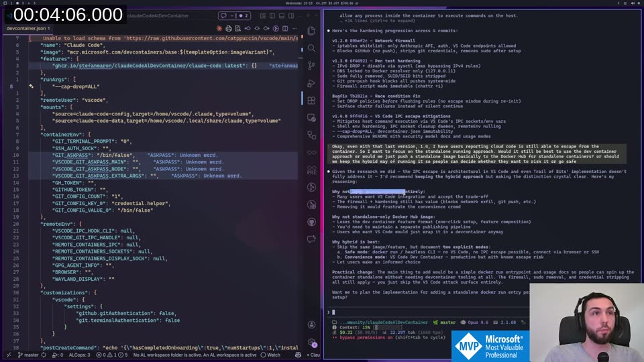Open the Source Control view
644x362 pixels.
311,66
